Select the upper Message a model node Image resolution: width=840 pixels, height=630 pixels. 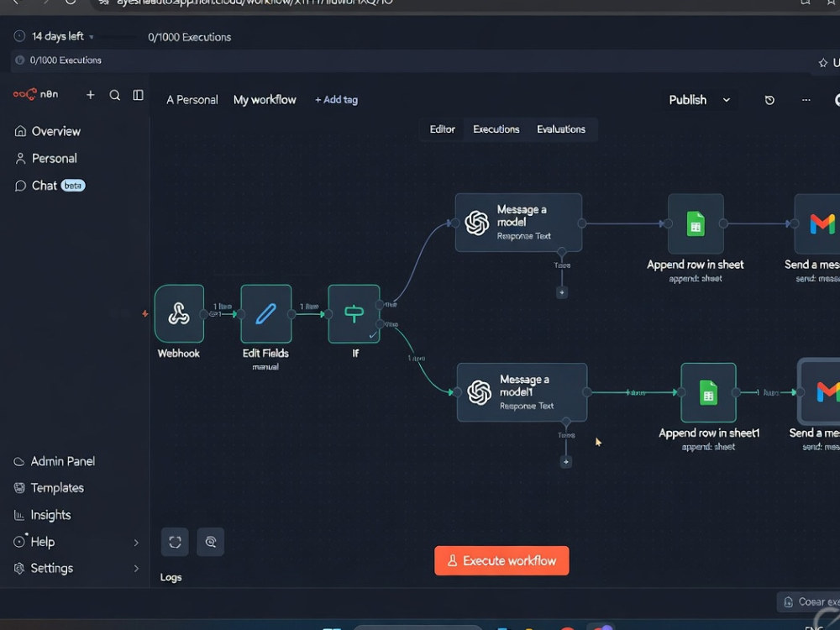coord(518,223)
